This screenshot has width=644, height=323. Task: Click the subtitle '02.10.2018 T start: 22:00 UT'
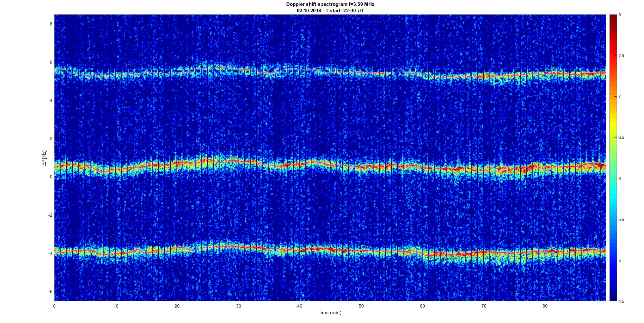coord(330,11)
